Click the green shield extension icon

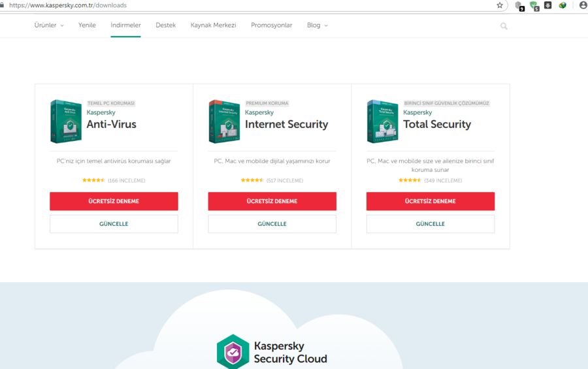(x=534, y=6)
